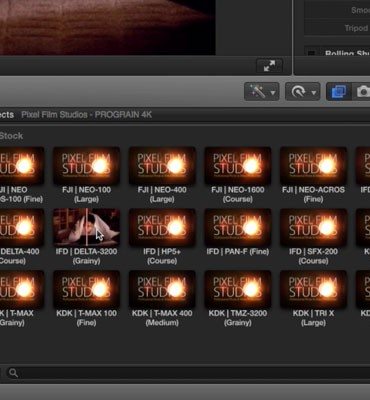The image size is (370, 400).
Task: Open the magic wand enhancements menu
Action: coord(262,92)
